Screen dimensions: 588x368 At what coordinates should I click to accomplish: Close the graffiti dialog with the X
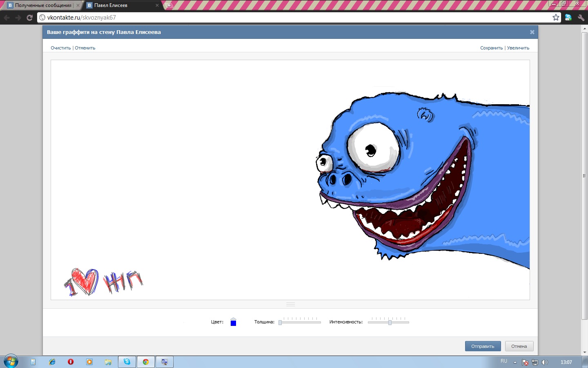point(532,32)
